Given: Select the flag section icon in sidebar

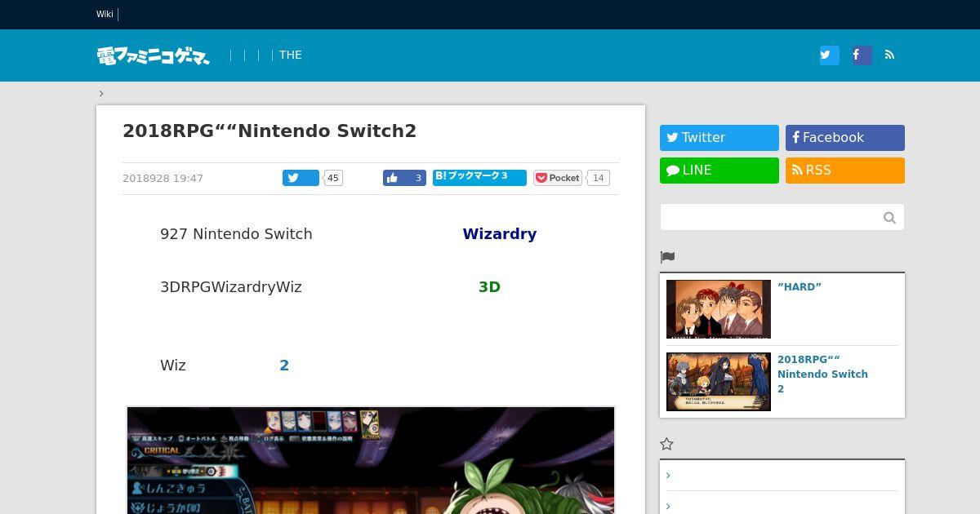Looking at the screenshot, I should tap(667, 257).
